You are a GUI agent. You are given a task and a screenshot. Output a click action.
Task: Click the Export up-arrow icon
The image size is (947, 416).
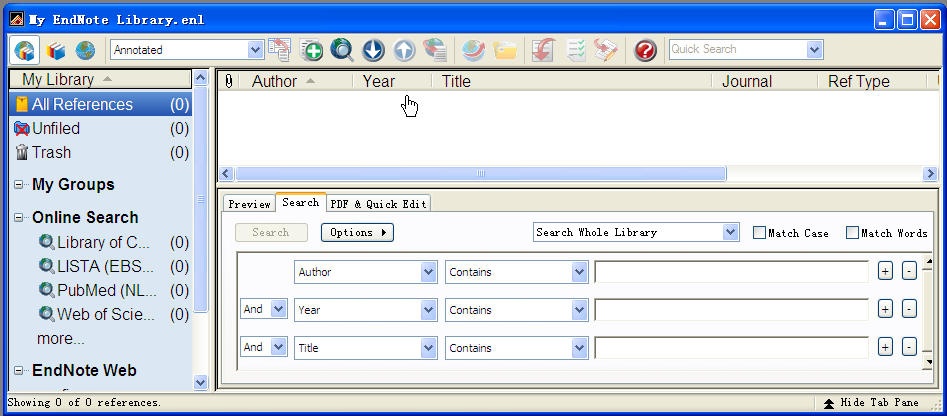coord(404,50)
